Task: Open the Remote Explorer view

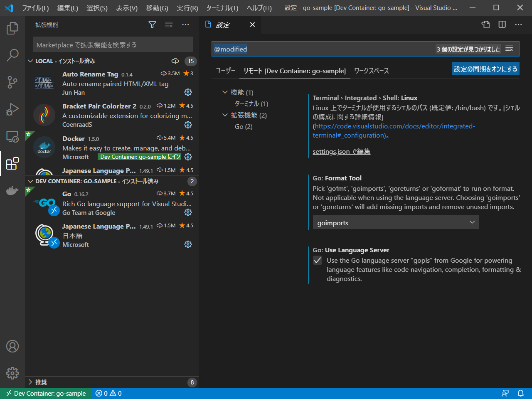Action: (12, 136)
